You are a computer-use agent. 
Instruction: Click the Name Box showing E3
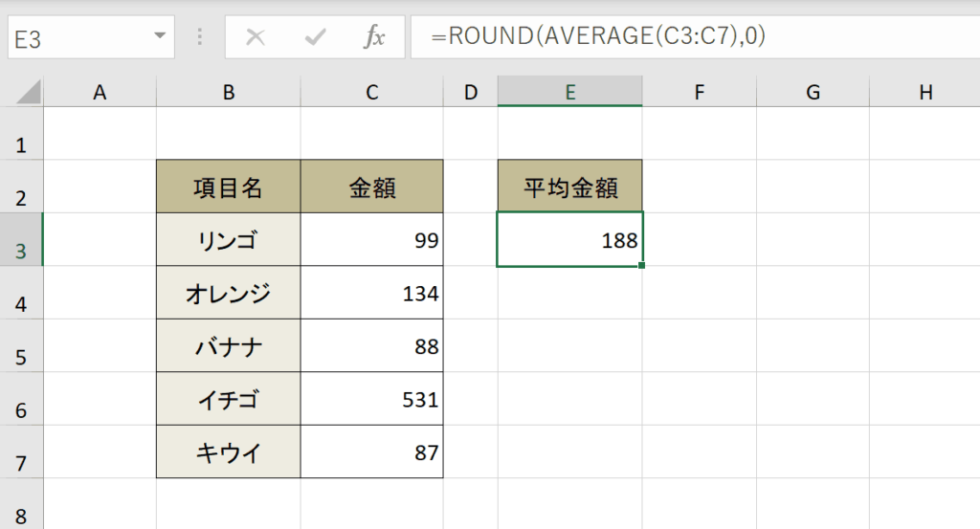click(91, 37)
